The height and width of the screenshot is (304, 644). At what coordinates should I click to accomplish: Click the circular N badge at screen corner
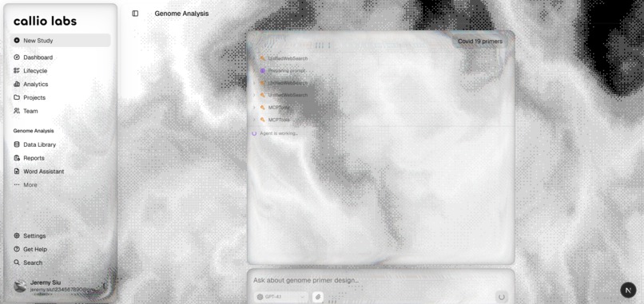tap(628, 290)
